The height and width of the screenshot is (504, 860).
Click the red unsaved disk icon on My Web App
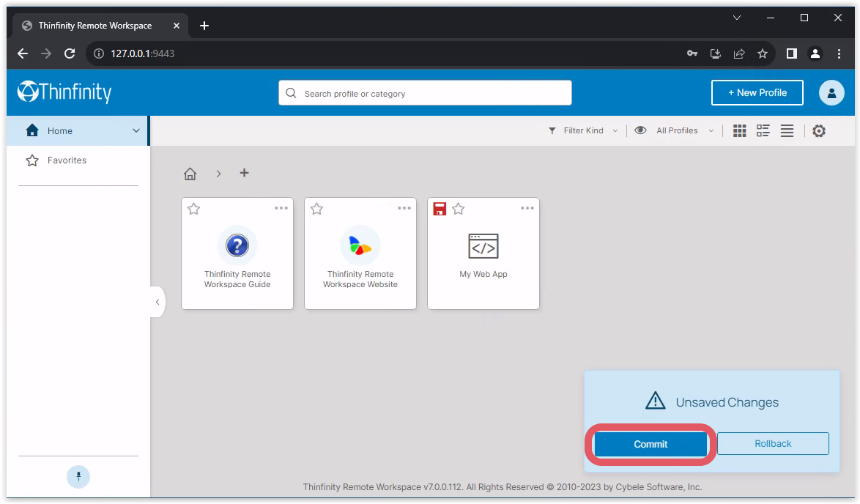click(x=440, y=209)
